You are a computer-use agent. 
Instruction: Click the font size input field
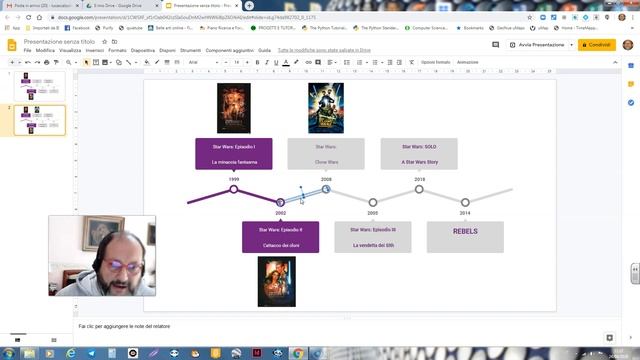tap(236, 62)
